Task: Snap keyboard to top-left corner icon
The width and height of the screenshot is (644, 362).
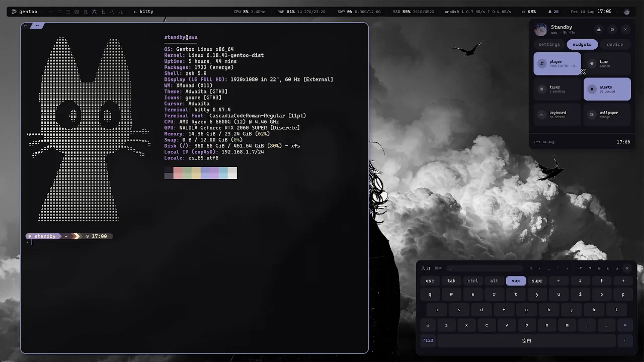Action: (581, 268)
